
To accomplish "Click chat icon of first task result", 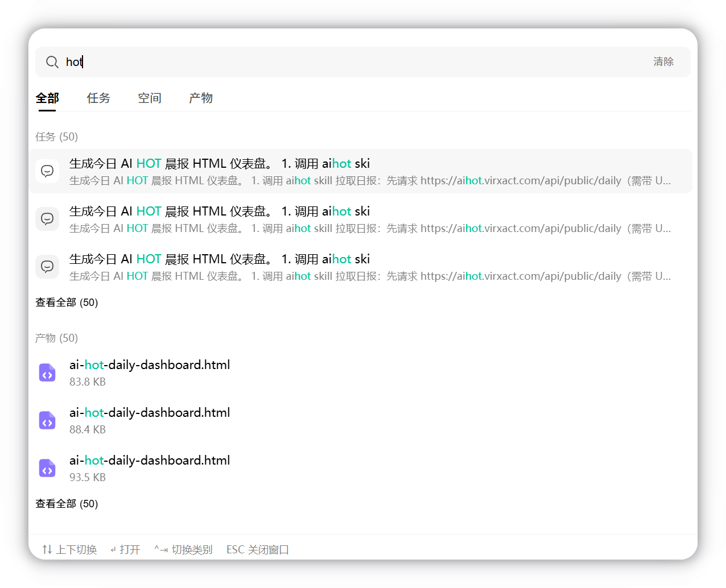I will tap(47, 171).
